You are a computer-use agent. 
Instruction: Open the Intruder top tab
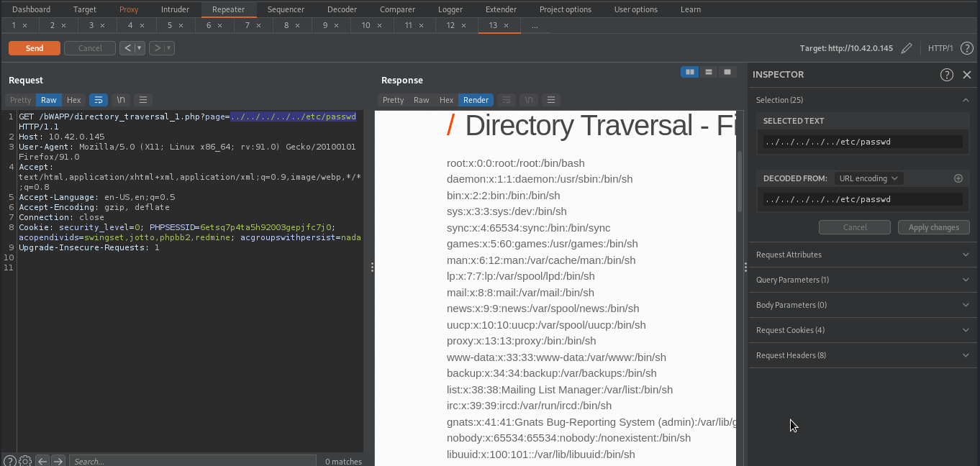[x=175, y=9]
